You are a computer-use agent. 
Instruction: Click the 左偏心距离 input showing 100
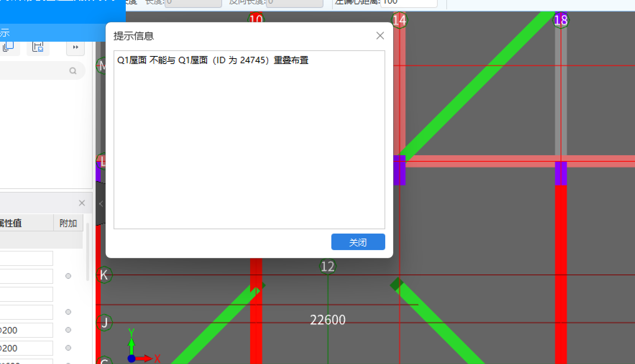point(409,3)
